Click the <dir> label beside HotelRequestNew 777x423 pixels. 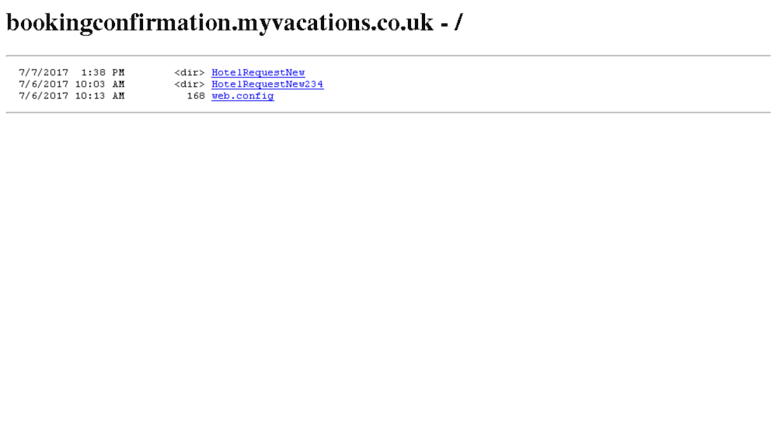tap(189, 72)
